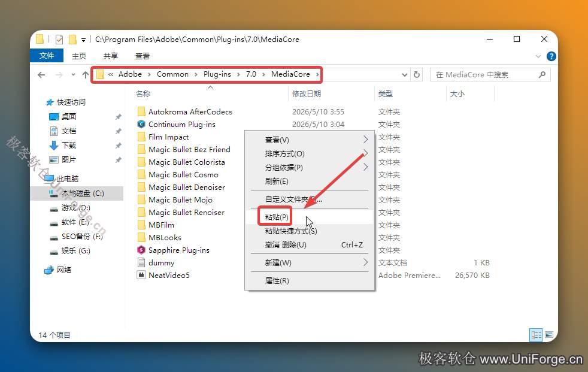Image resolution: width=588 pixels, height=372 pixels.
Task: Open recent locations dropdown arrow
Action: point(73,75)
